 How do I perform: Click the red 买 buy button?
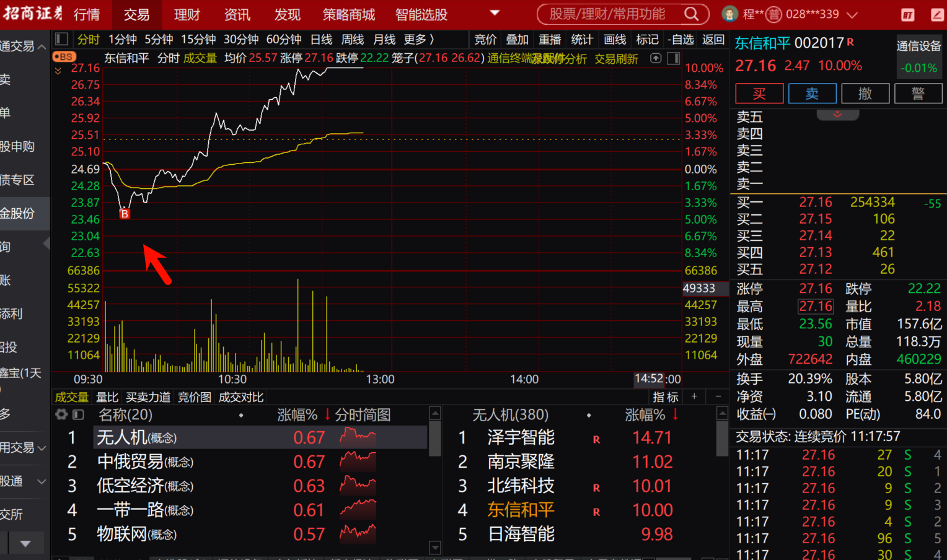click(x=759, y=94)
